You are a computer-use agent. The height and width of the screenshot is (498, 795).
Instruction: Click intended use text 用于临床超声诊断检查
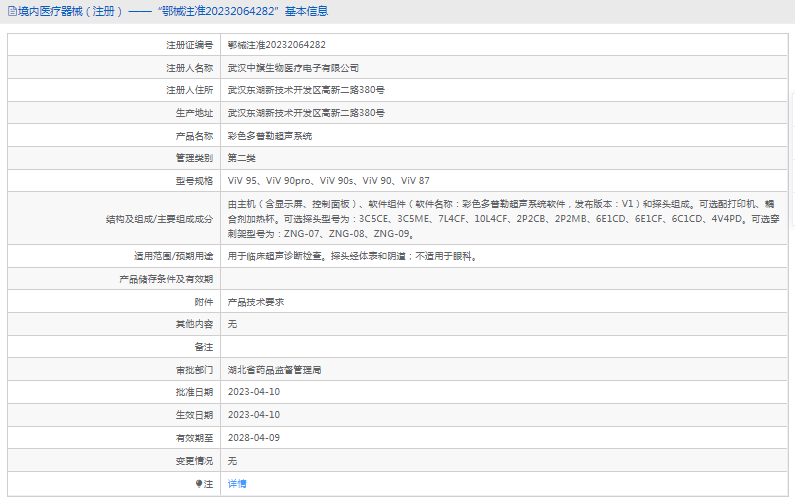pyautogui.click(x=352, y=256)
